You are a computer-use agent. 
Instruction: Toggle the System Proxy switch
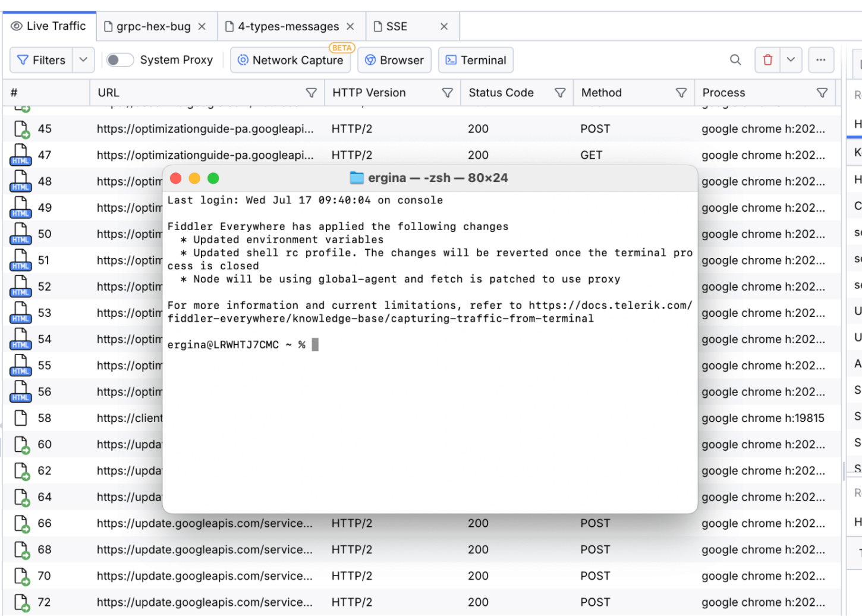[119, 60]
